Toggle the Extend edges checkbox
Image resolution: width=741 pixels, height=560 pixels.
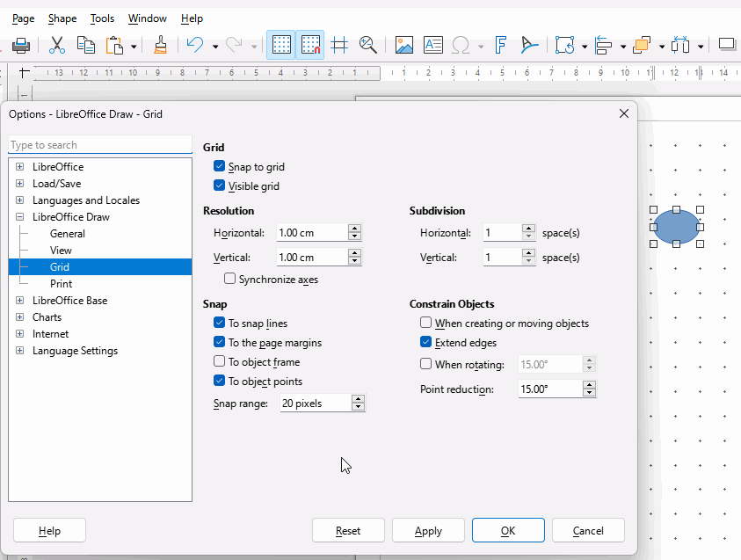(425, 342)
